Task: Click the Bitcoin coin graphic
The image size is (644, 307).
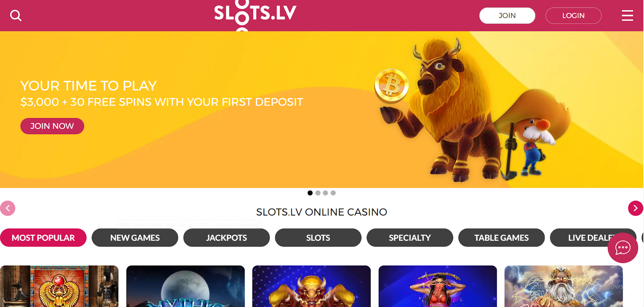Action: (392, 86)
